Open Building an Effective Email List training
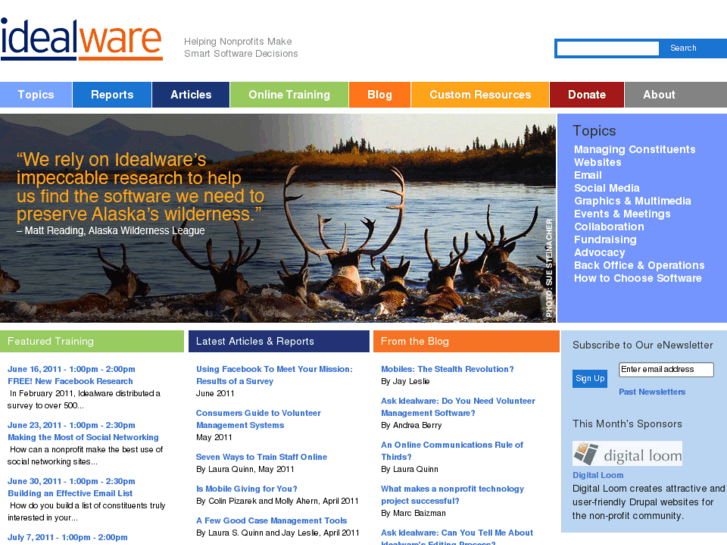 [70, 494]
